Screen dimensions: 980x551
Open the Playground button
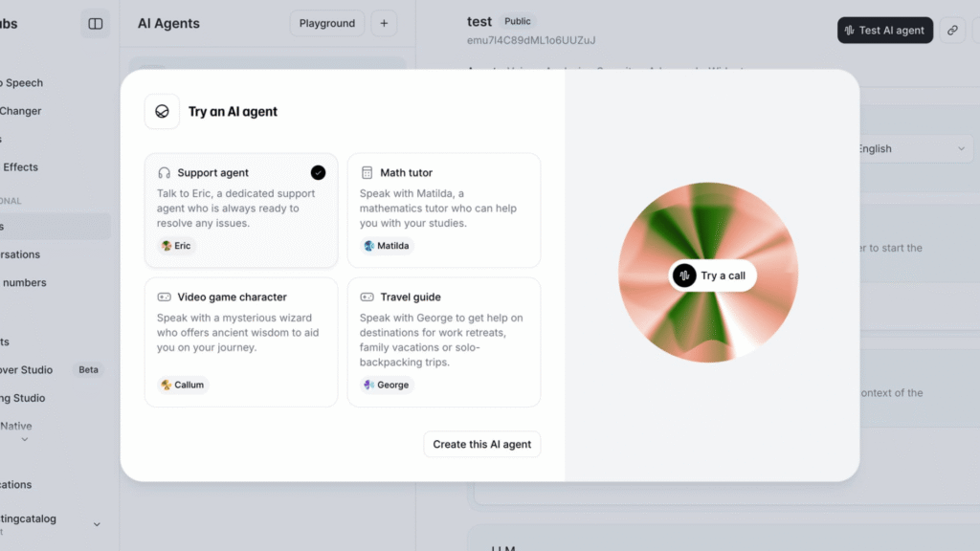pos(327,23)
